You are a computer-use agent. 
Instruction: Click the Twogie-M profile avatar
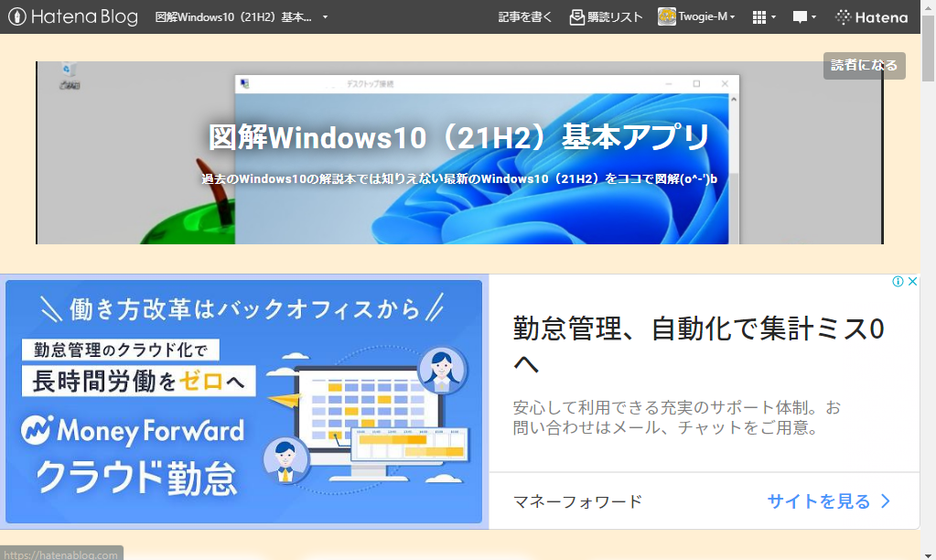pyautogui.click(x=667, y=16)
